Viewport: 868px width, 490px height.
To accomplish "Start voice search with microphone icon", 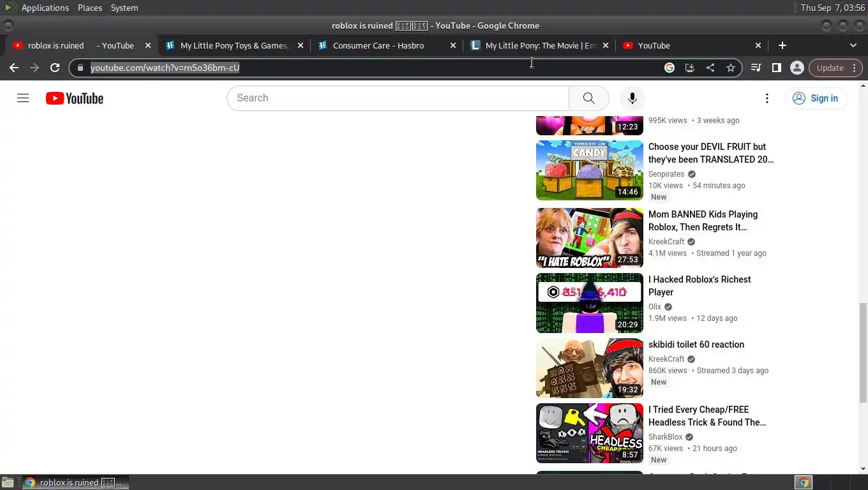I will 632,98.
